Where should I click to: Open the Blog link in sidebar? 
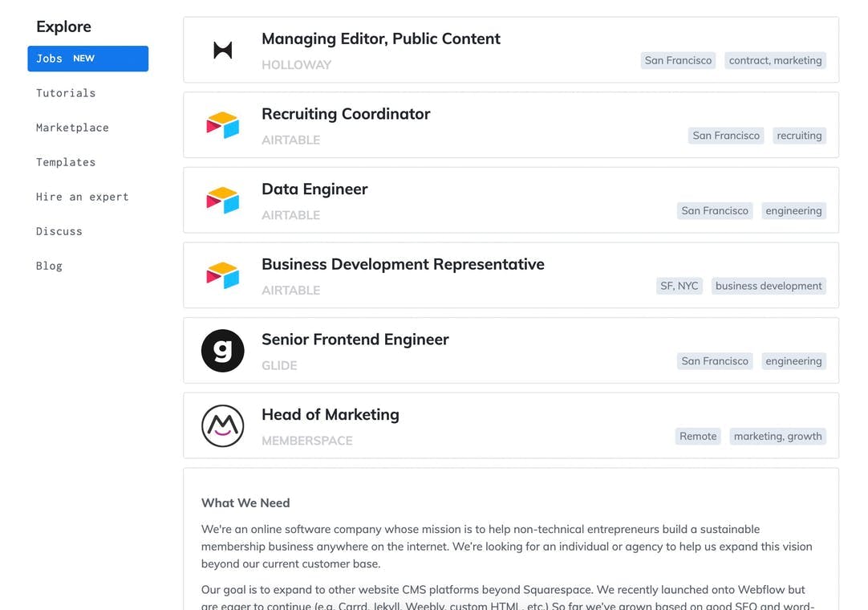coord(49,266)
